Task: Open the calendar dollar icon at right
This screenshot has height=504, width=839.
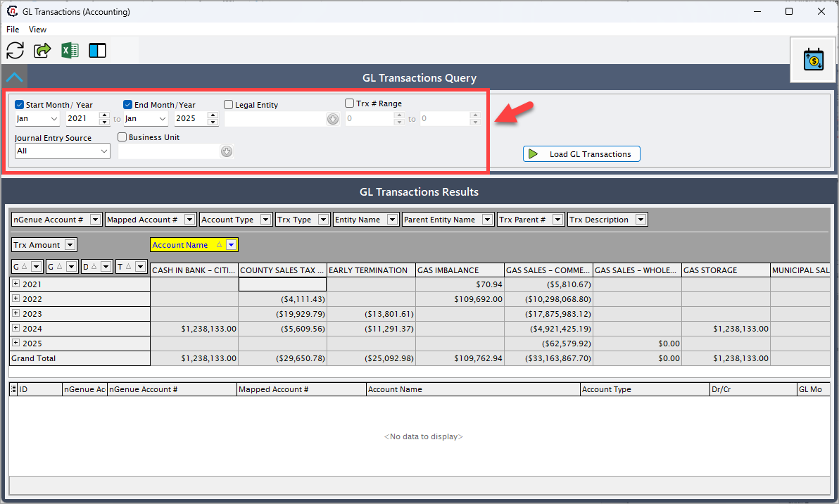Action: point(814,59)
